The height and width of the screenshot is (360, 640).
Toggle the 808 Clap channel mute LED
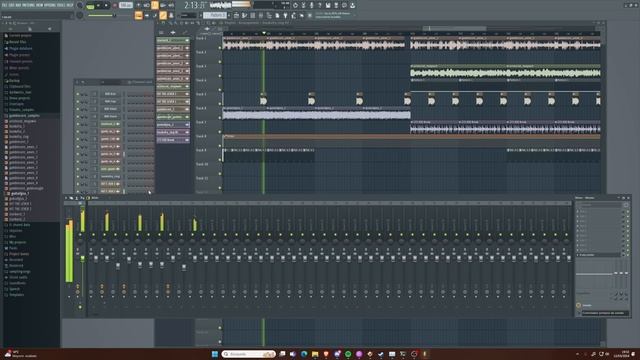point(78,102)
